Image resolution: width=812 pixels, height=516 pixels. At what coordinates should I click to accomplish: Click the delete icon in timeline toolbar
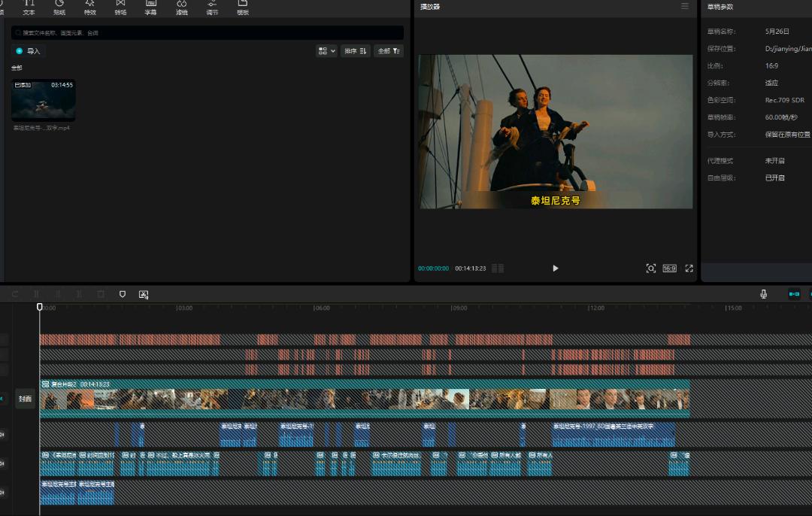pyautogui.click(x=101, y=294)
